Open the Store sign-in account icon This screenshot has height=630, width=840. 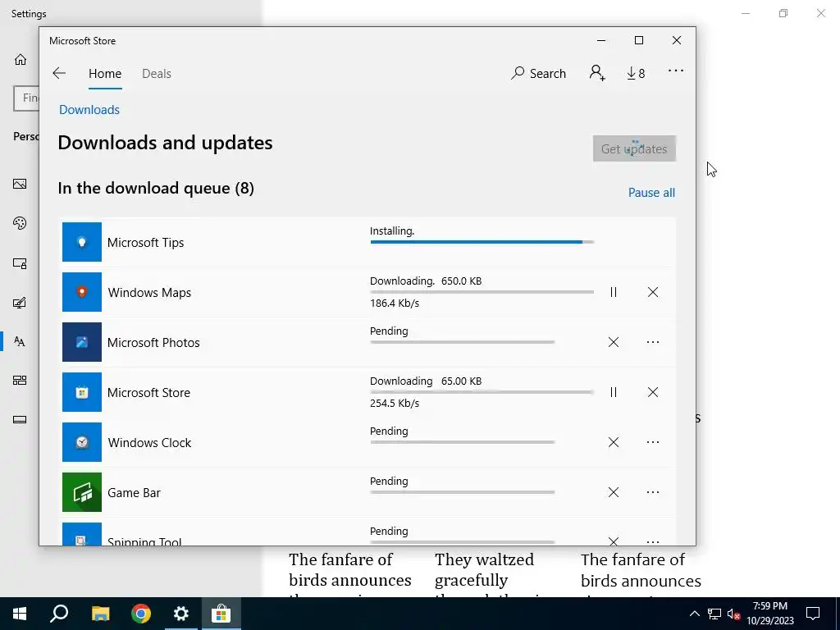pyautogui.click(x=597, y=73)
